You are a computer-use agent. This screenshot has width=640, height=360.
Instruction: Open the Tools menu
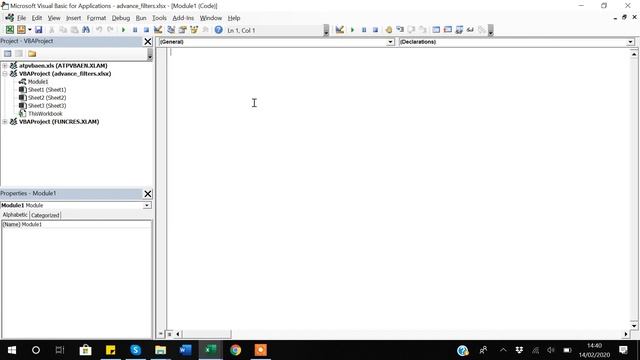tap(159, 18)
